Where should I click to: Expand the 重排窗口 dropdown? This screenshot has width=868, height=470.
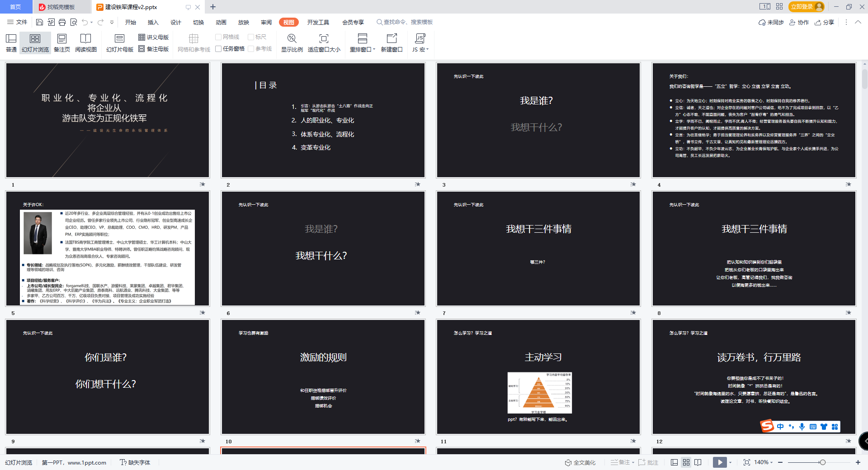click(374, 49)
